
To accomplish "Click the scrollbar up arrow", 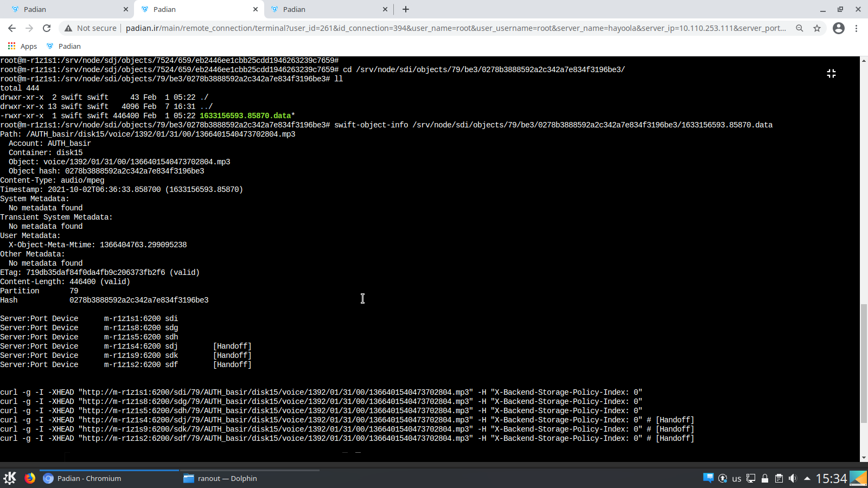I will [864, 60].
